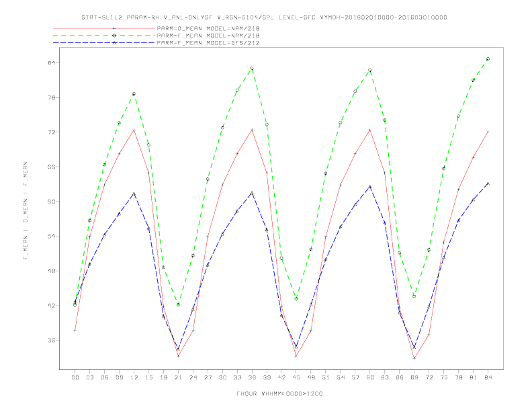Click the y-axis tick label 48
Image resolution: width=532 pixels, height=411 pixels.
pos(52,271)
